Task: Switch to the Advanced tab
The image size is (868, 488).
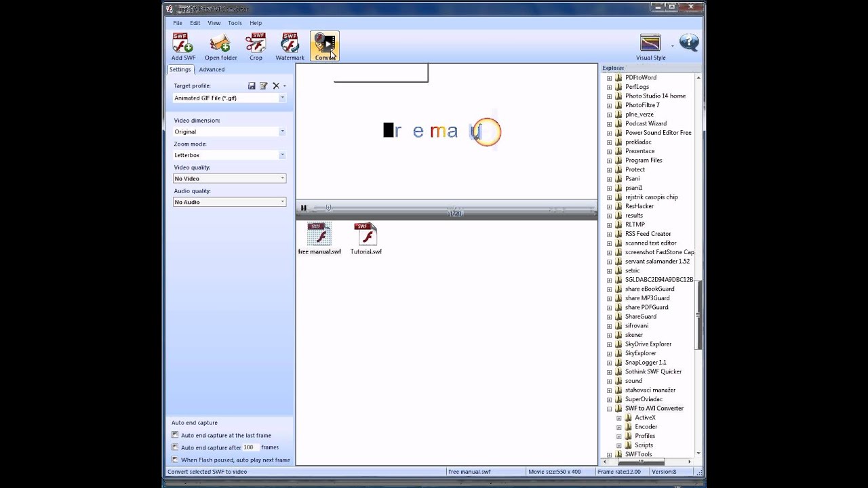Action: (212, 69)
